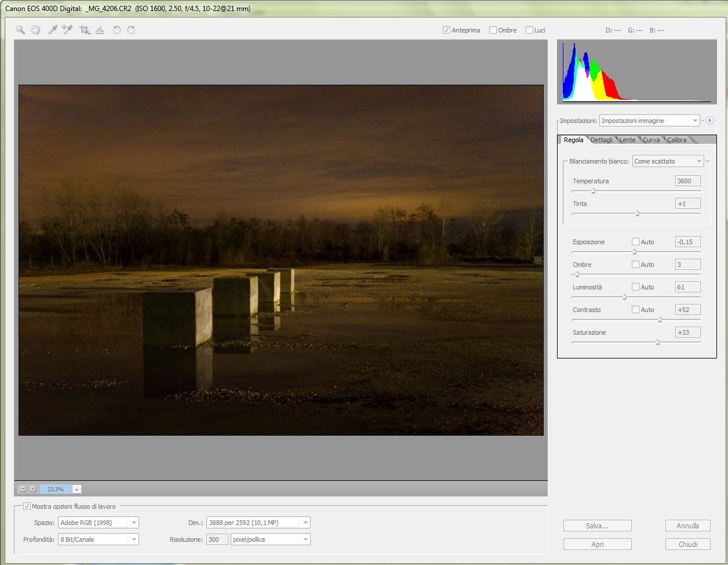Check the Auto box for Esposizione

[635, 242]
